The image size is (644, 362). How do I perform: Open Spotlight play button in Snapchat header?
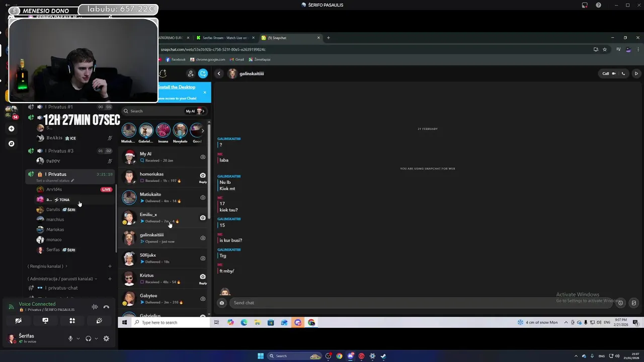click(636, 73)
